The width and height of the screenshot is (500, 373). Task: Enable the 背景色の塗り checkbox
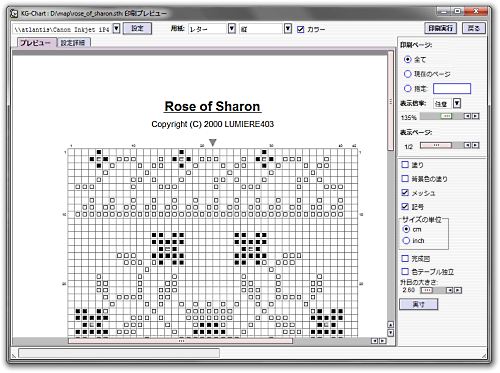[405, 179]
